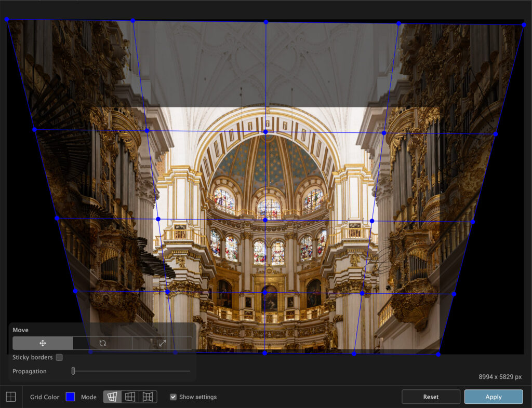Choose the middle grid mode icon
Screen dimensions: 532x408
130,397
